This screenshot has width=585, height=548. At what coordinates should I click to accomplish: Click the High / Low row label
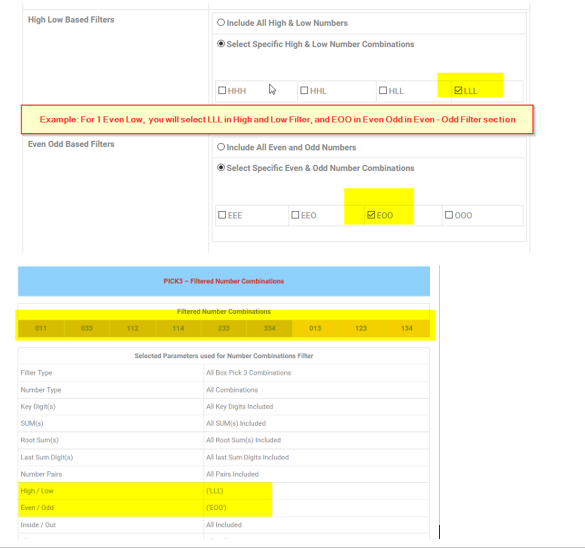click(x=37, y=491)
